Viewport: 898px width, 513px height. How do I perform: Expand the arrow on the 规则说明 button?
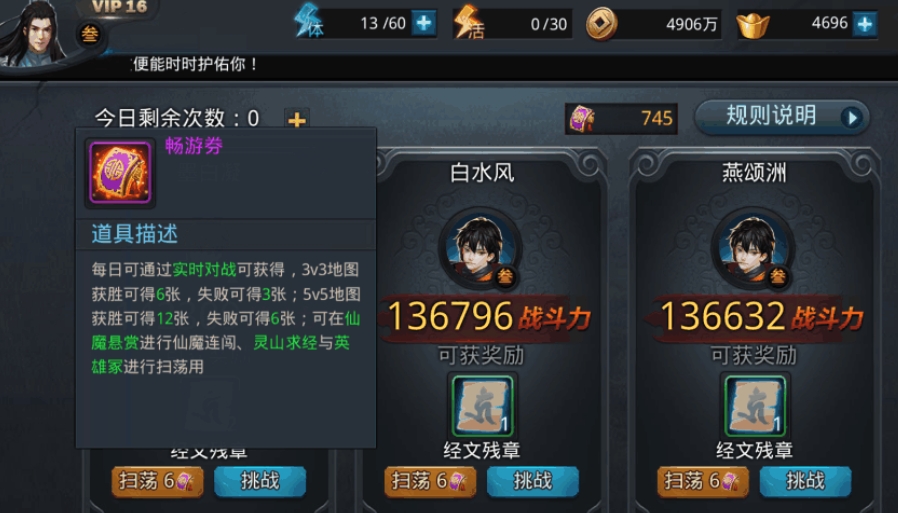[852, 118]
